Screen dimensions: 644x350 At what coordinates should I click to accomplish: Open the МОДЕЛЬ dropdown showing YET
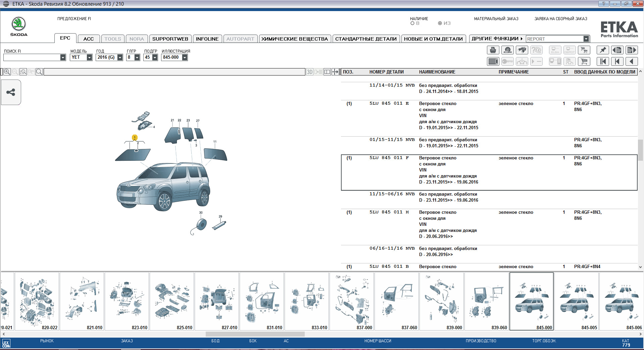[x=89, y=57]
